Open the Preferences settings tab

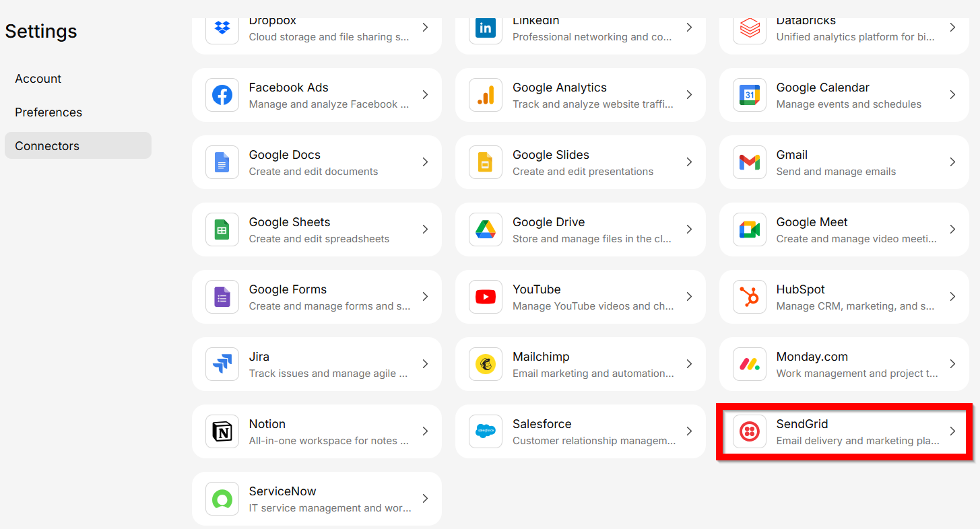point(48,112)
